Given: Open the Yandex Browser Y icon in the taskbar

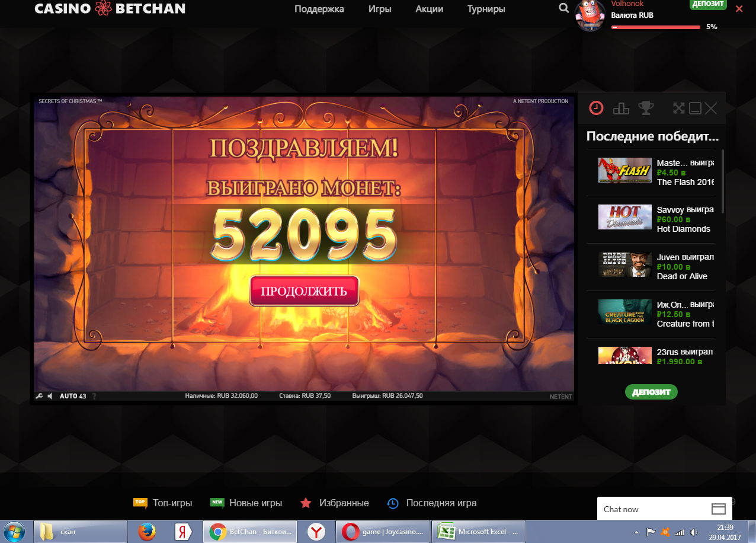Looking at the screenshot, I should pyautogui.click(x=316, y=532).
